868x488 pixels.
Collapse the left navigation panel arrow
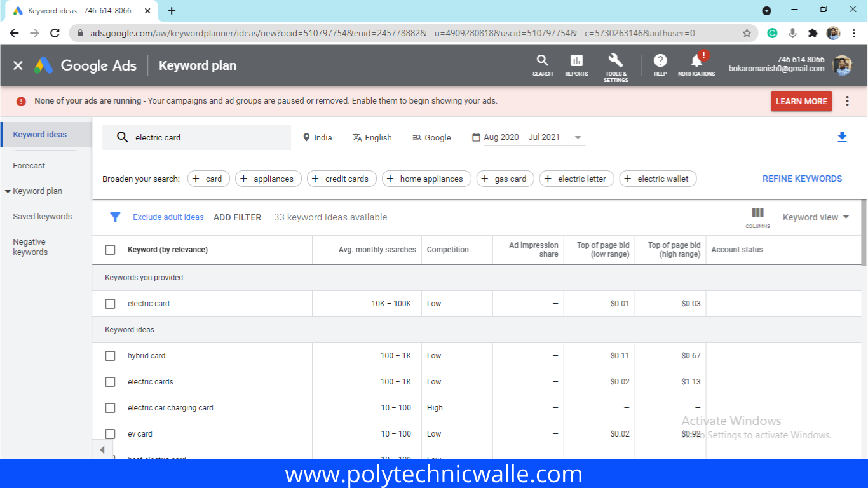point(102,450)
